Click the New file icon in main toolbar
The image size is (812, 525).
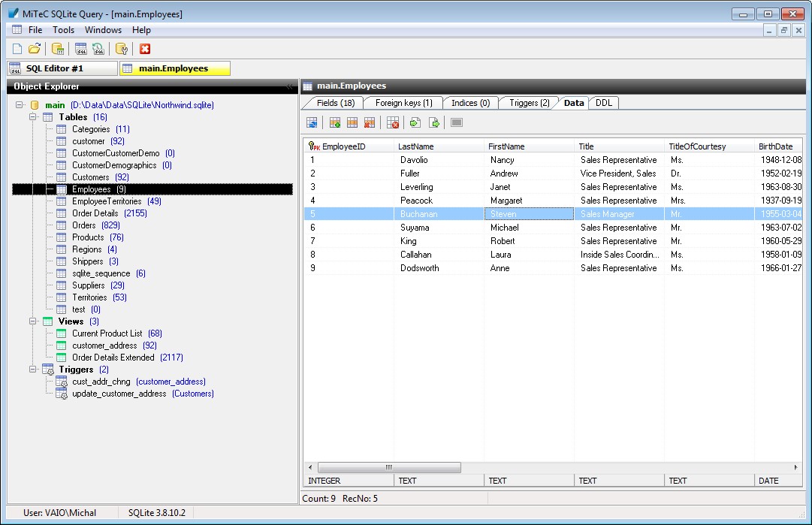[x=17, y=49]
